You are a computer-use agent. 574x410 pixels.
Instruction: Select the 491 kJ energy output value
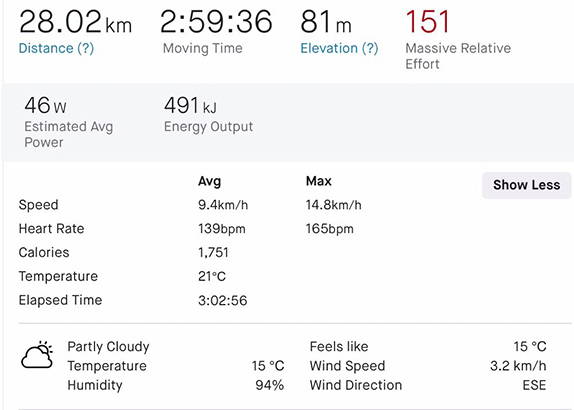(x=190, y=105)
